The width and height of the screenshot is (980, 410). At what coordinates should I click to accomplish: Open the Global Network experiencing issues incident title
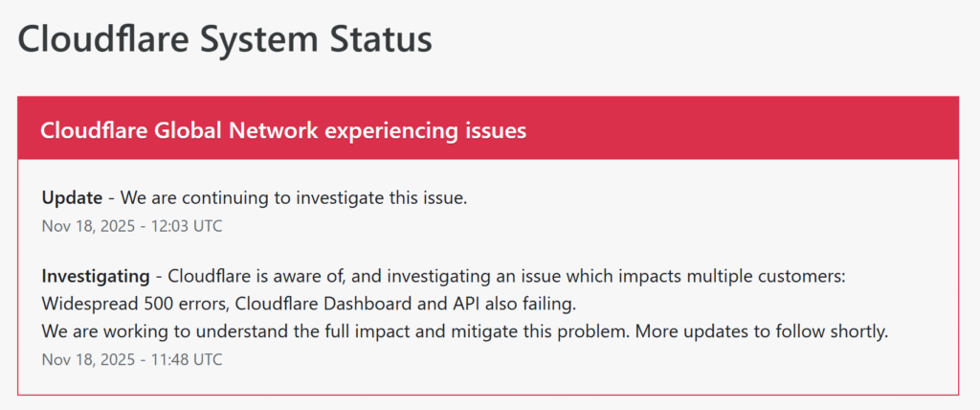pos(283,129)
